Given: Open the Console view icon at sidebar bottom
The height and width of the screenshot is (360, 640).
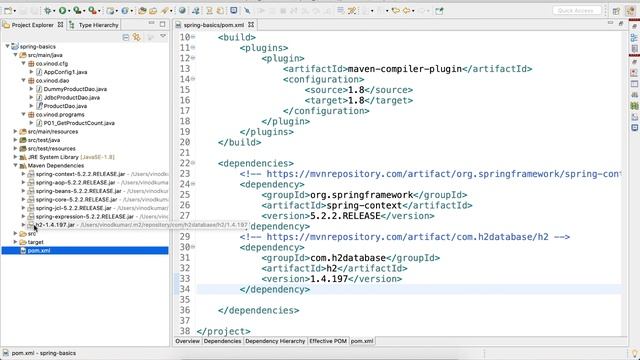Looking at the screenshot, I should (x=634, y=128).
